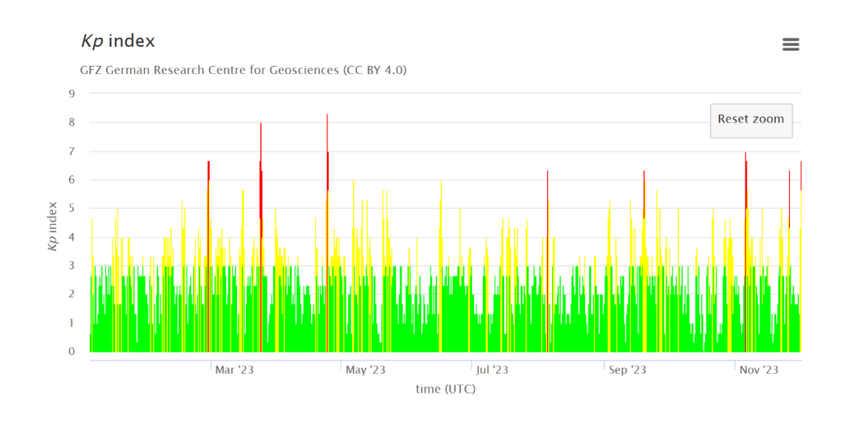The image size is (868, 438).
Task: Click the y-axis label 5
Action: click(72, 208)
